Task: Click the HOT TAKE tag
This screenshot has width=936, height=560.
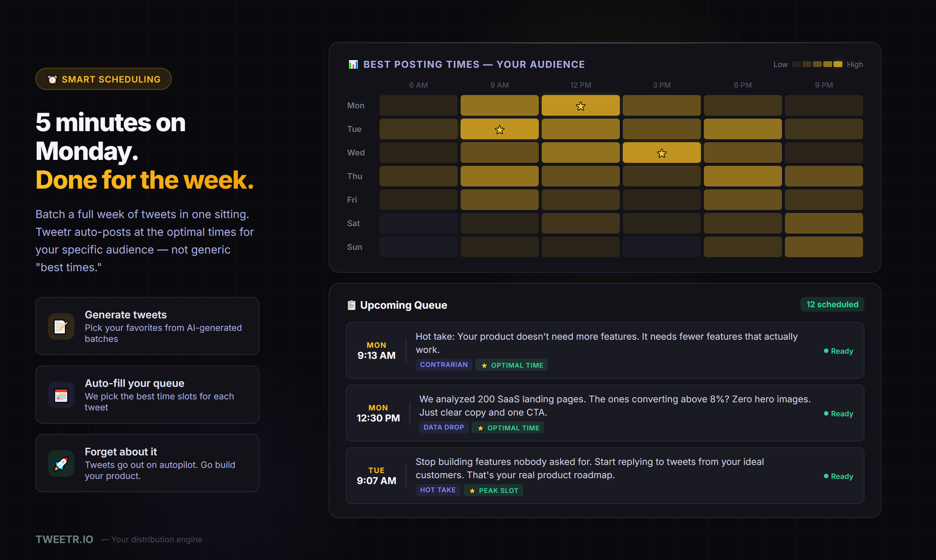Action: (x=437, y=490)
